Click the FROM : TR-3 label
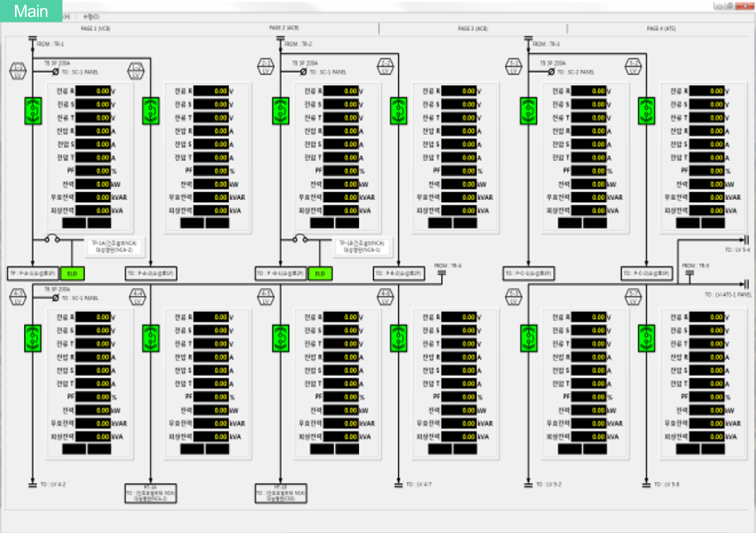The height and width of the screenshot is (533, 756). tap(546, 44)
